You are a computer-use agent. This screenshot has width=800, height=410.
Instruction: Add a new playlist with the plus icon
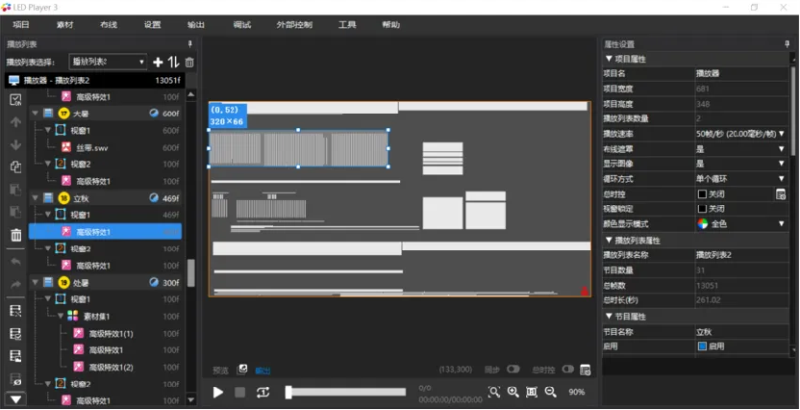158,62
